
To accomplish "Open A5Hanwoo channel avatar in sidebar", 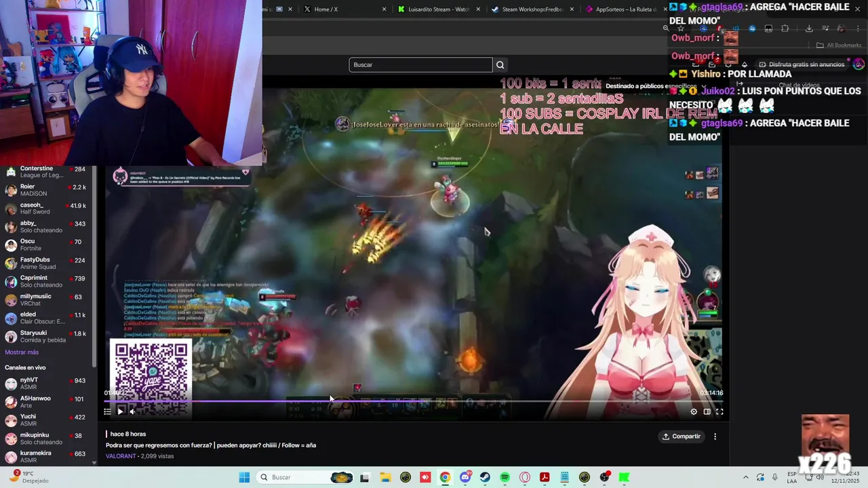I will (11, 402).
